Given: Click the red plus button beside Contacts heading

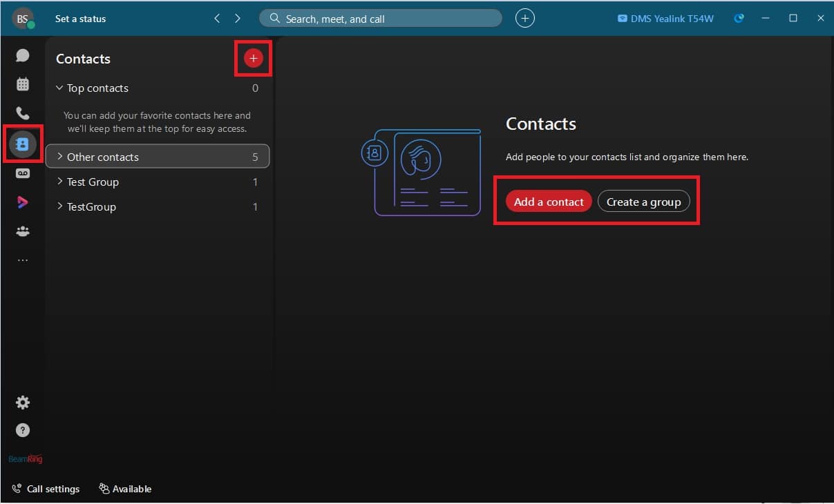Looking at the screenshot, I should click(254, 59).
